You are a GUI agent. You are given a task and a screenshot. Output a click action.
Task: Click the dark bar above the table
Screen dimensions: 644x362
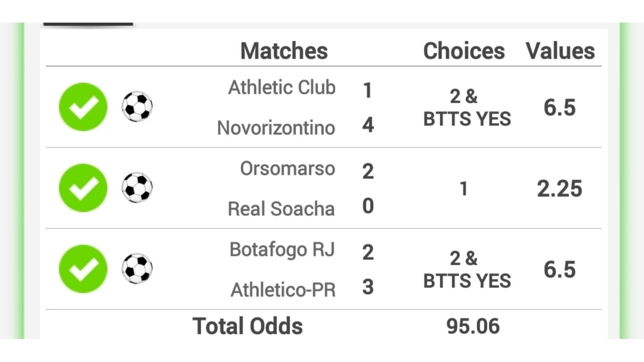pyautogui.click(x=88, y=24)
